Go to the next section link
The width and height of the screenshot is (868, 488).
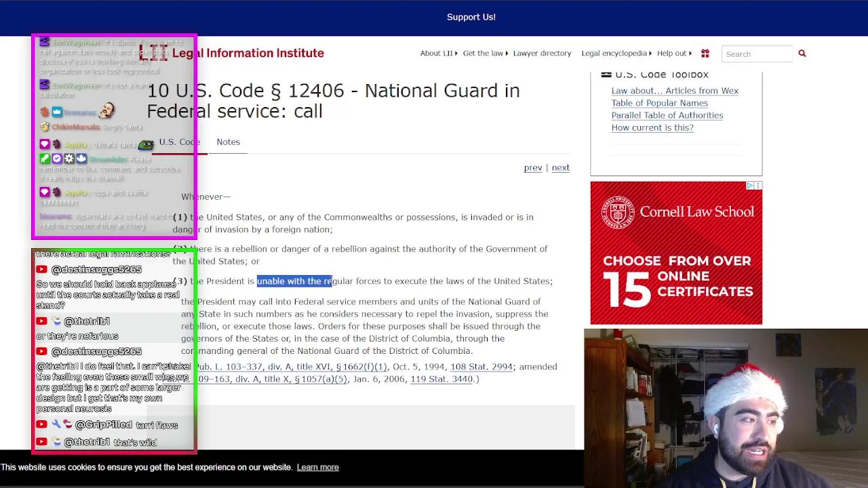pyautogui.click(x=560, y=167)
